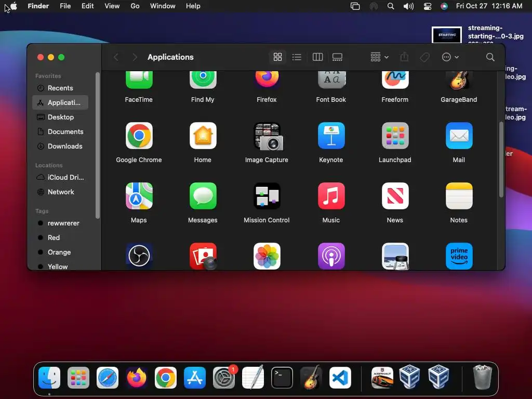Screen dimensions: 532x399
Task: Select the Notes app icon
Action: (459, 196)
